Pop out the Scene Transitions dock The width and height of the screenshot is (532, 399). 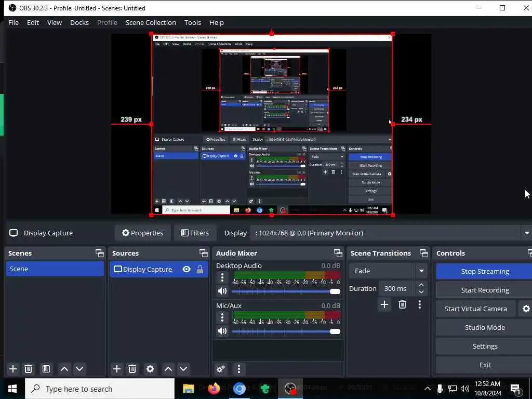424,253
